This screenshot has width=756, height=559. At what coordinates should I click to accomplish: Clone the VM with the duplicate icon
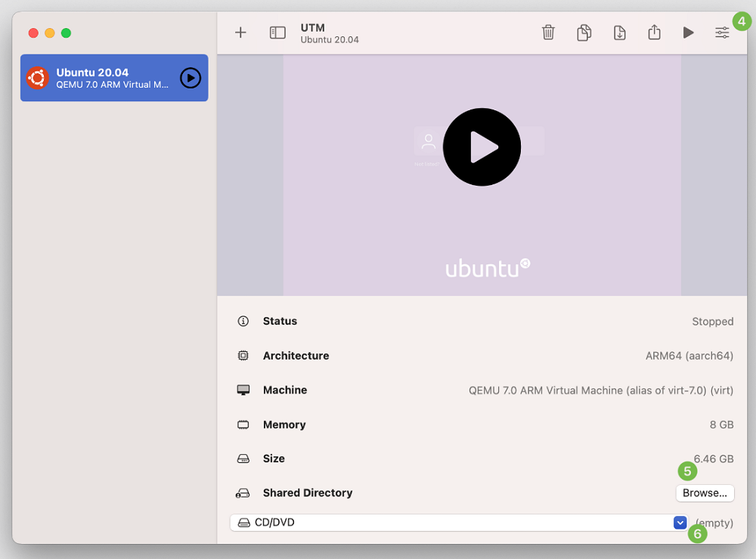[x=584, y=32]
